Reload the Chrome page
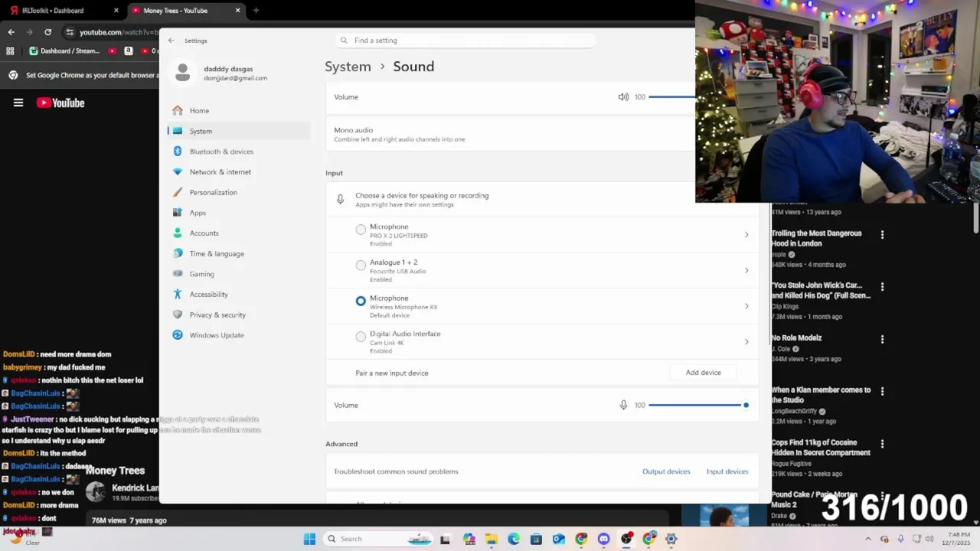980x551 pixels. coord(47,32)
